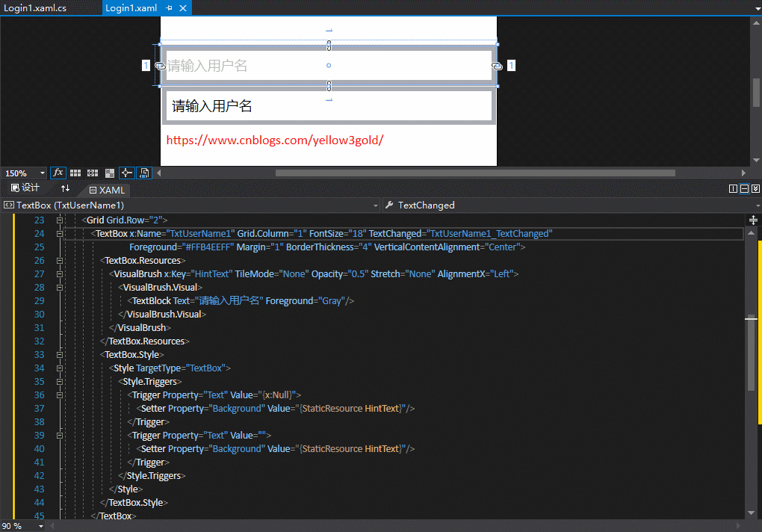
Task: Click the designer horizontal scrollbar thumb
Action: [x=475, y=173]
